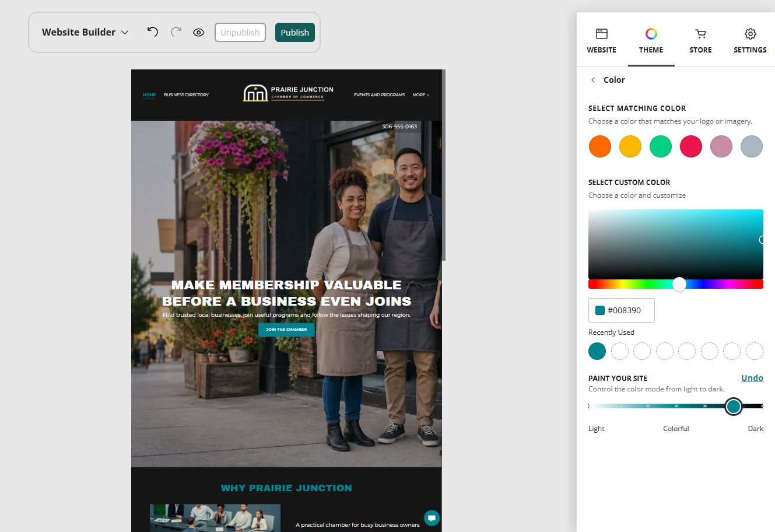
Task: Open the SETTINGS tab
Action: coord(750,41)
